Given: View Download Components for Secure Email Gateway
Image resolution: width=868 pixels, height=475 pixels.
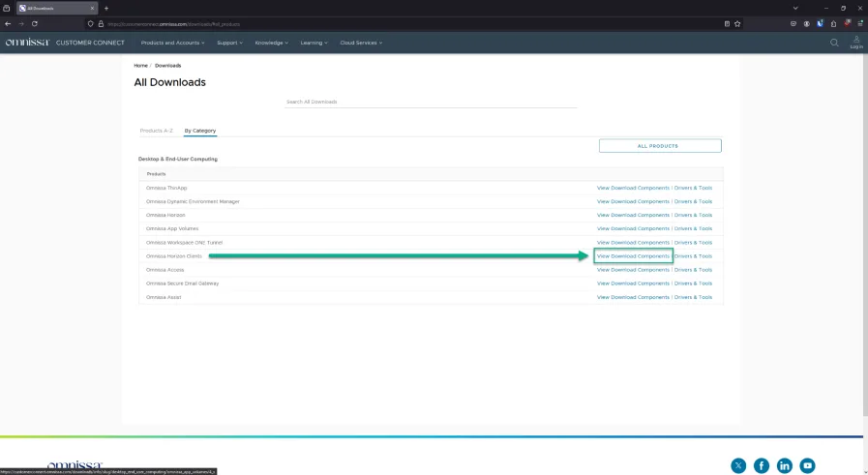Looking at the screenshot, I should coord(633,283).
